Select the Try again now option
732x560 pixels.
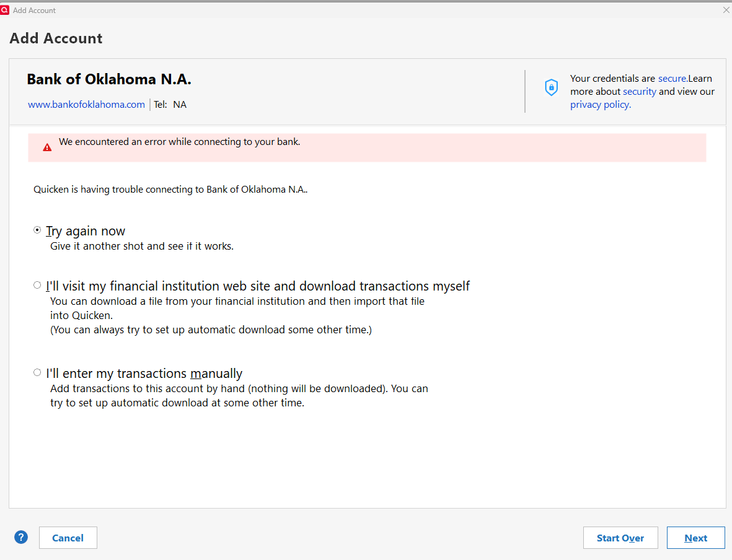point(37,230)
